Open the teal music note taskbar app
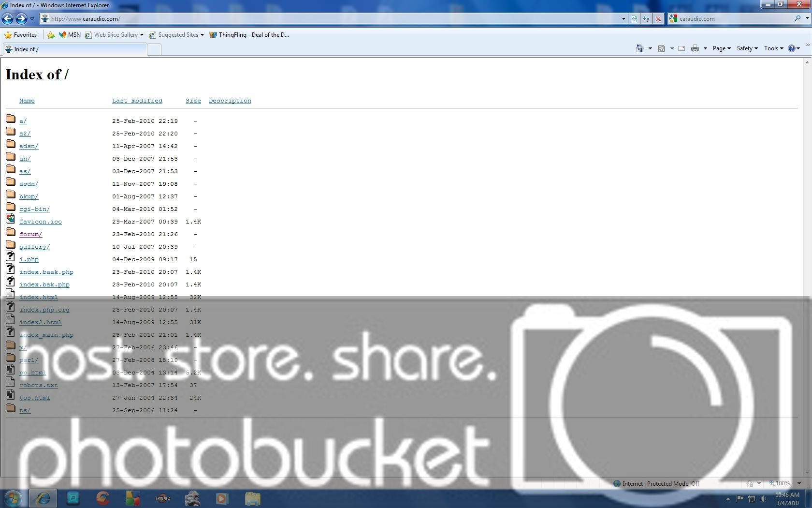 point(73,498)
